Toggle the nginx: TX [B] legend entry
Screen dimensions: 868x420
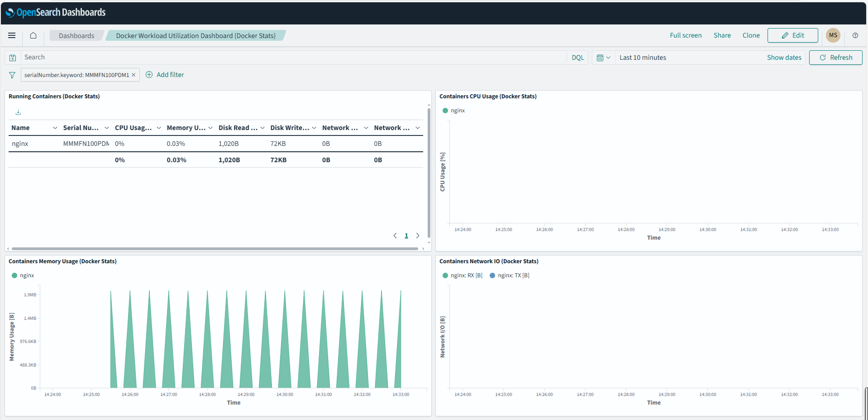coord(509,275)
